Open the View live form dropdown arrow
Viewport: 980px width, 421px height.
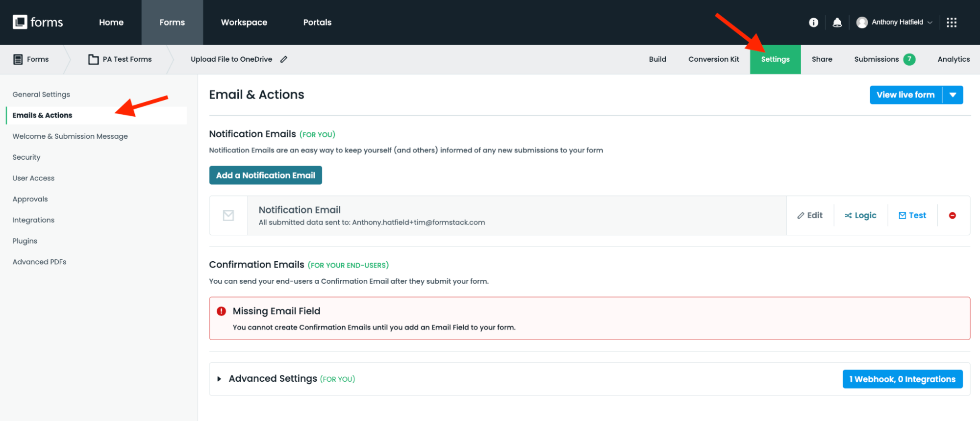953,95
